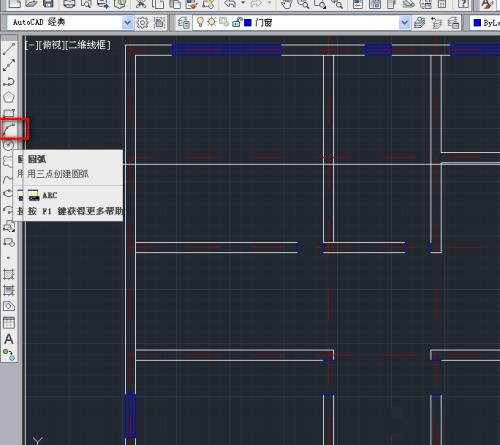Viewport: 500px width, 445px height.
Task: Toggle layer on/off lightbulb for 门窗 layer
Action: point(200,22)
